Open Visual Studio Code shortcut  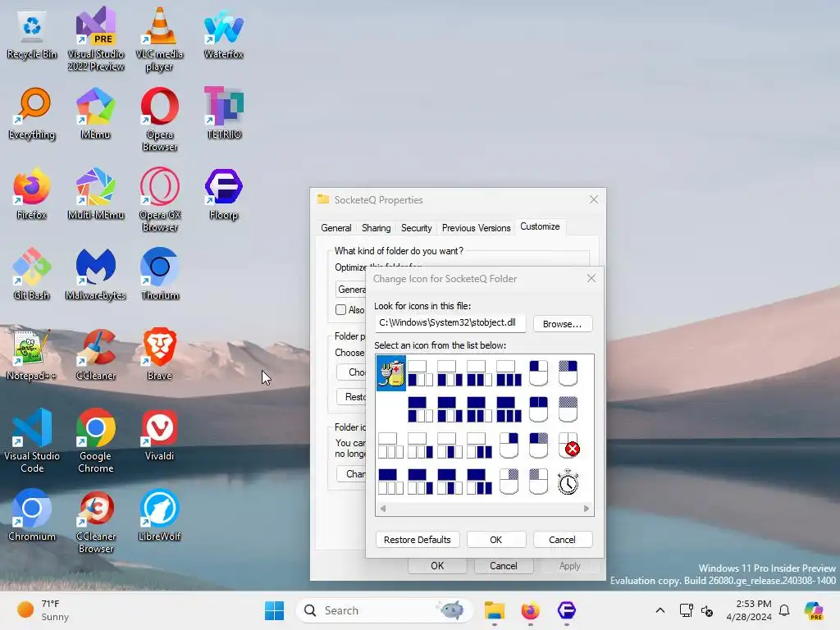pyautogui.click(x=32, y=441)
